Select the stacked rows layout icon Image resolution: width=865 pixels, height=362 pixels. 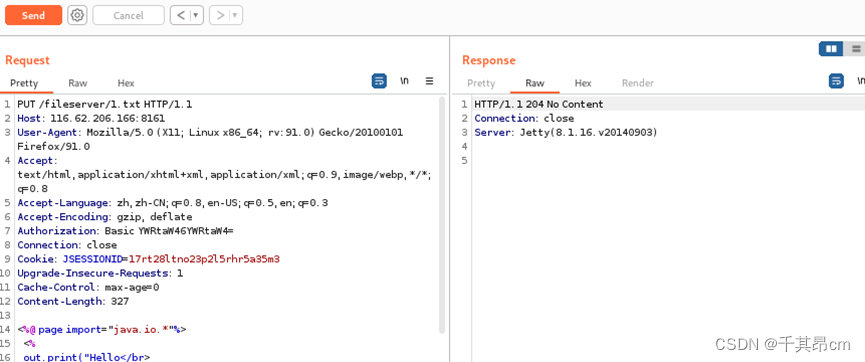tap(856, 49)
